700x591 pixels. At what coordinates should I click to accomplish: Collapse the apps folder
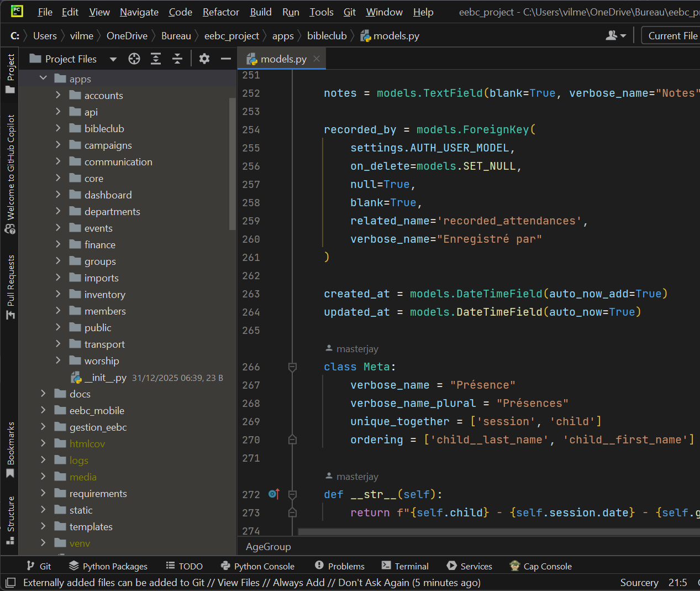43,79
